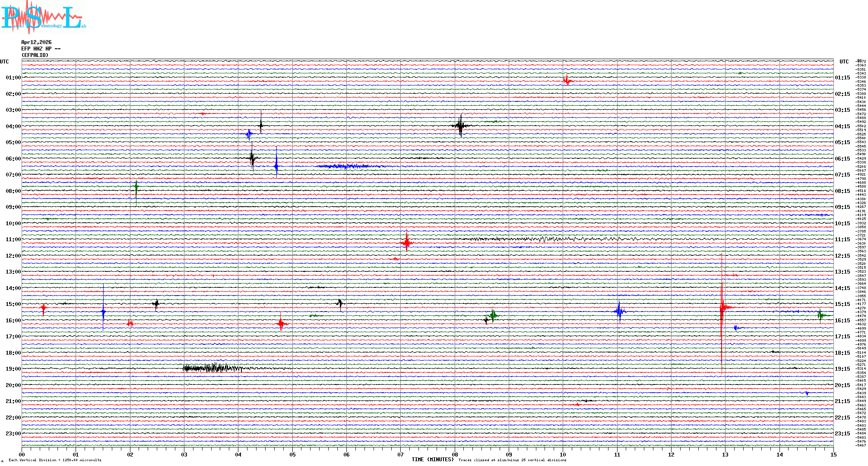868x466 pixels.
Task: Click the 19:15 label on right axis
Action: pos(842,369)
